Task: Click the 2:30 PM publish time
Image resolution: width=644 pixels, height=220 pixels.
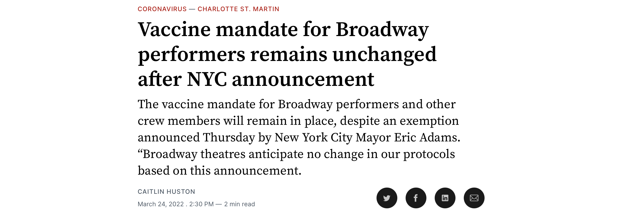Action: pyautogui.click(x=201, y=204)
